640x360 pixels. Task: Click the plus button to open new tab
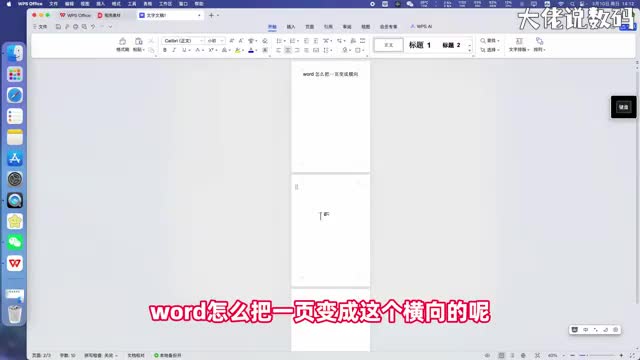pyautogui.click(x=211, y=15)
